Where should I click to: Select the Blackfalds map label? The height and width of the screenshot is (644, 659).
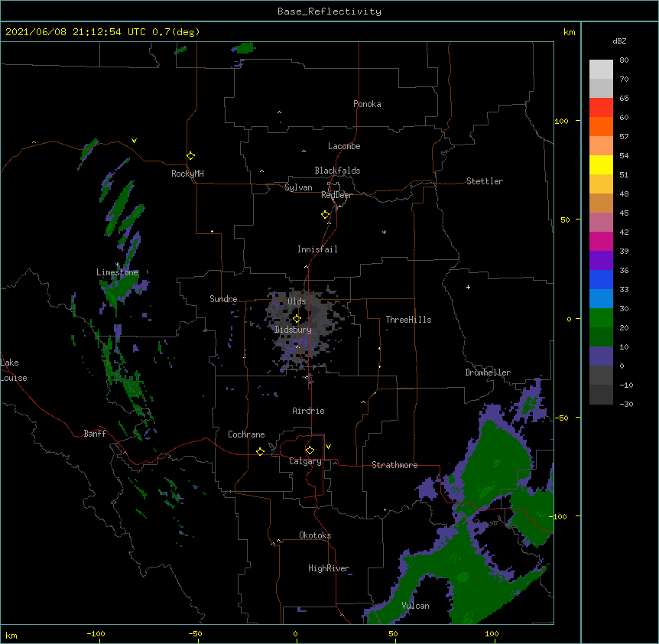point(337,171)
